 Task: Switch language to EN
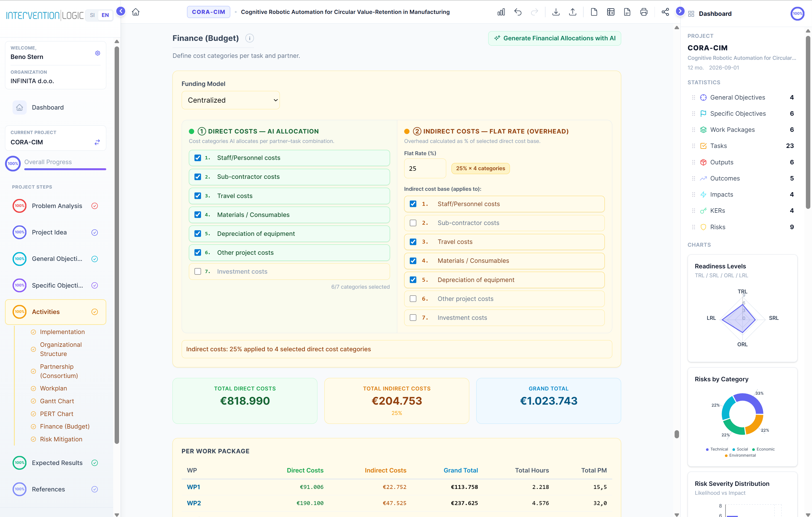pyautogui.click(x=105, y=15)
